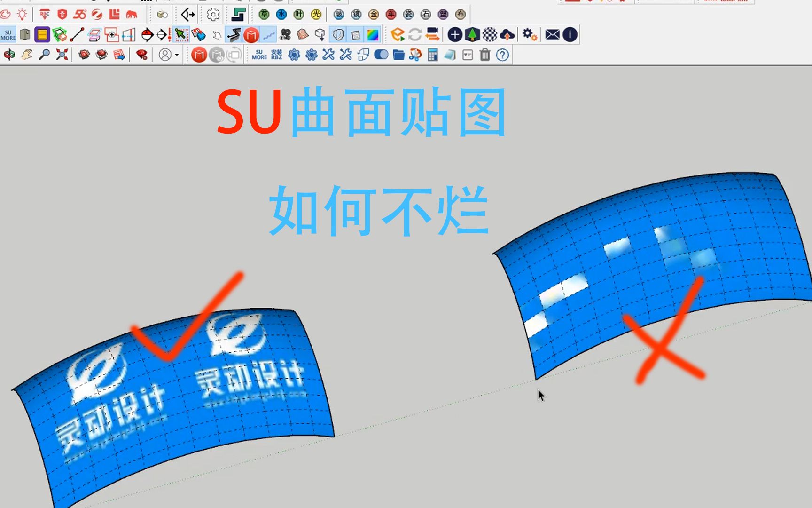This screenshot has height=508, width=812.
Task: Click the gray sync arrows icon
Action: (415, 35)
